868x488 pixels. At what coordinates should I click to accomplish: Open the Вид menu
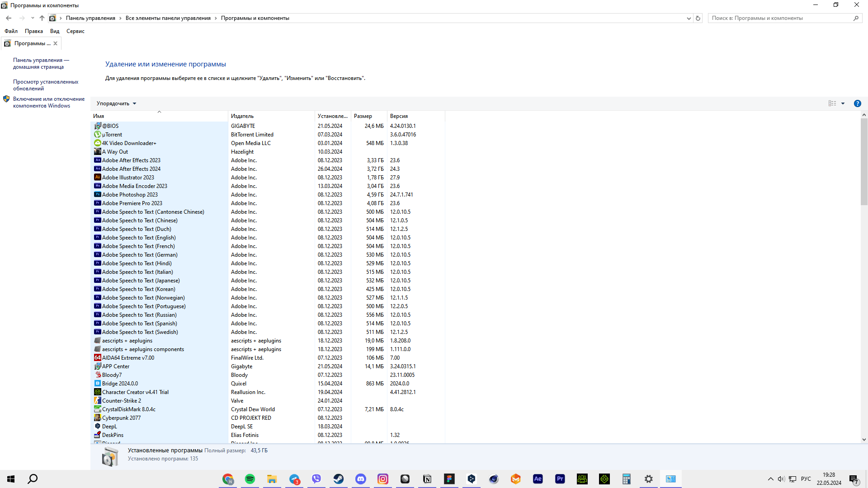[x=55, y=31]
